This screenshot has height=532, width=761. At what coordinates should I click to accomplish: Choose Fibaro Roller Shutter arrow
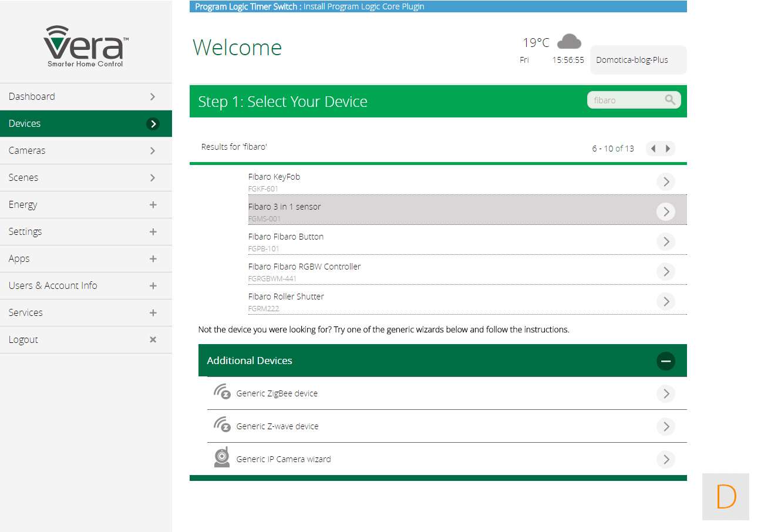pos(665,301)
